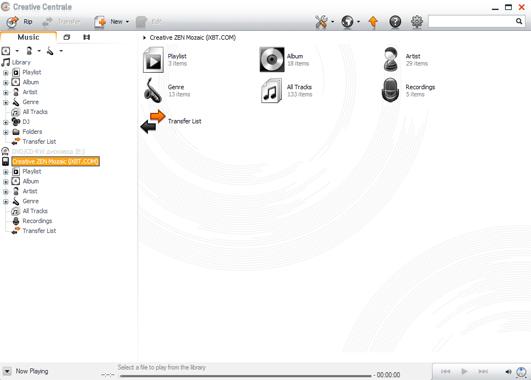Screen dimensions: 531x380
Task: Open the tools wrench and screwdriver icon
Action: tap(321, 22)
